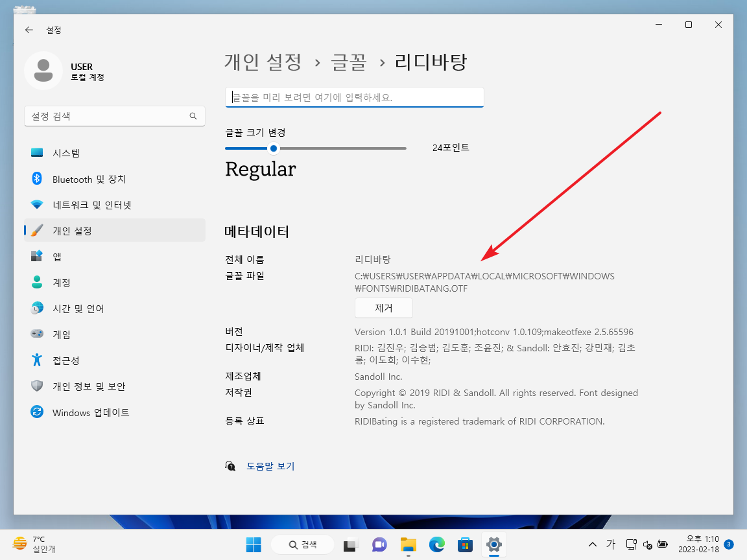Open the 접근성 settings category
The image size is (747, 560).
point(114,360)
